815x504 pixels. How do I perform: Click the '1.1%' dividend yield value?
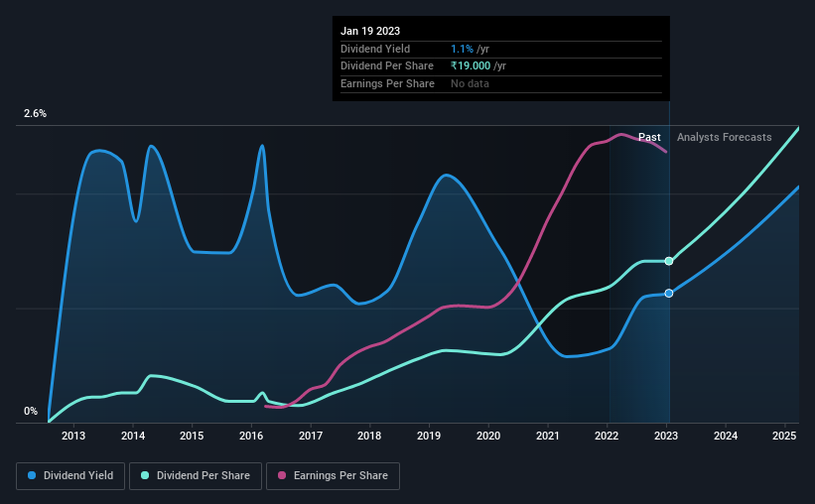pos(462,49)
